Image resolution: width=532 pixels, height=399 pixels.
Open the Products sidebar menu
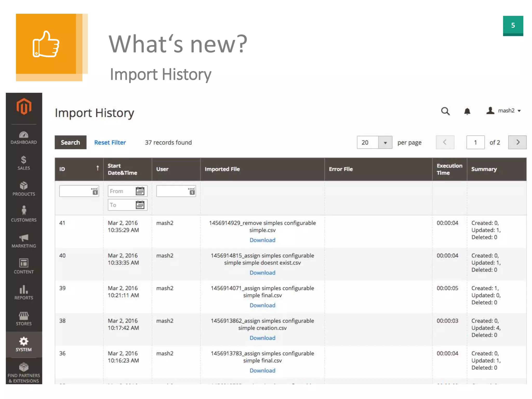tap(24, 189)
